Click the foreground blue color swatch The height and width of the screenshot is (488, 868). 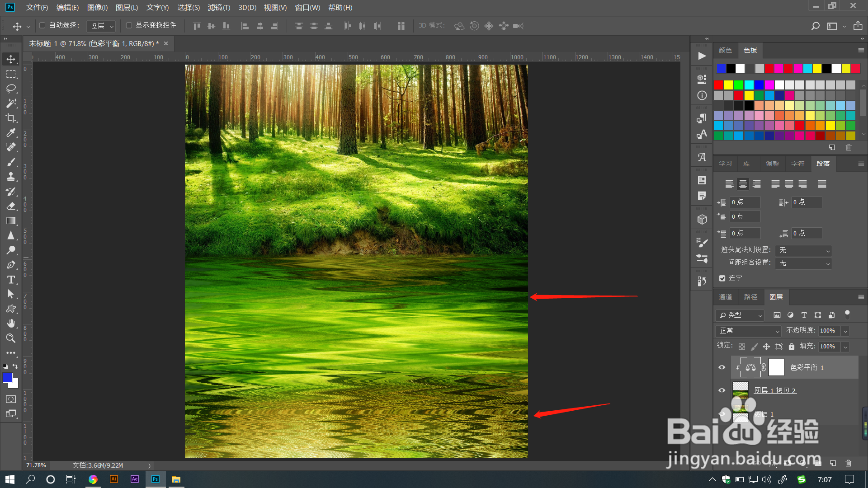(x=8, y=378)
